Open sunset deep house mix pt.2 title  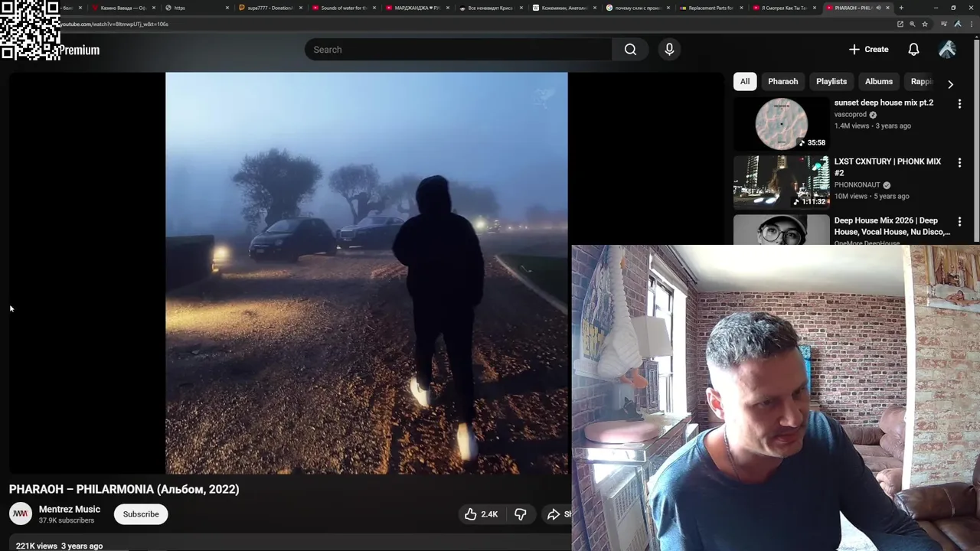[884, 103]
